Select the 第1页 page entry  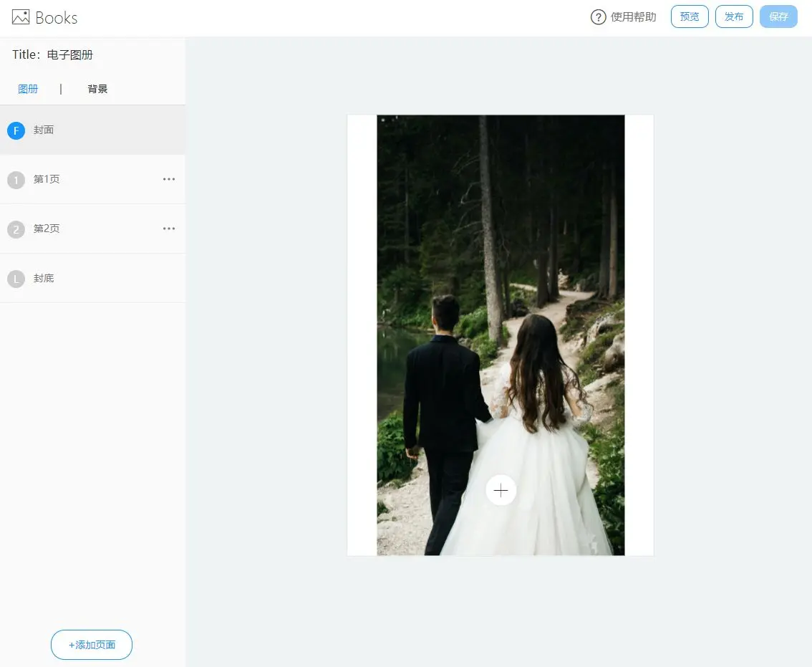47,179
